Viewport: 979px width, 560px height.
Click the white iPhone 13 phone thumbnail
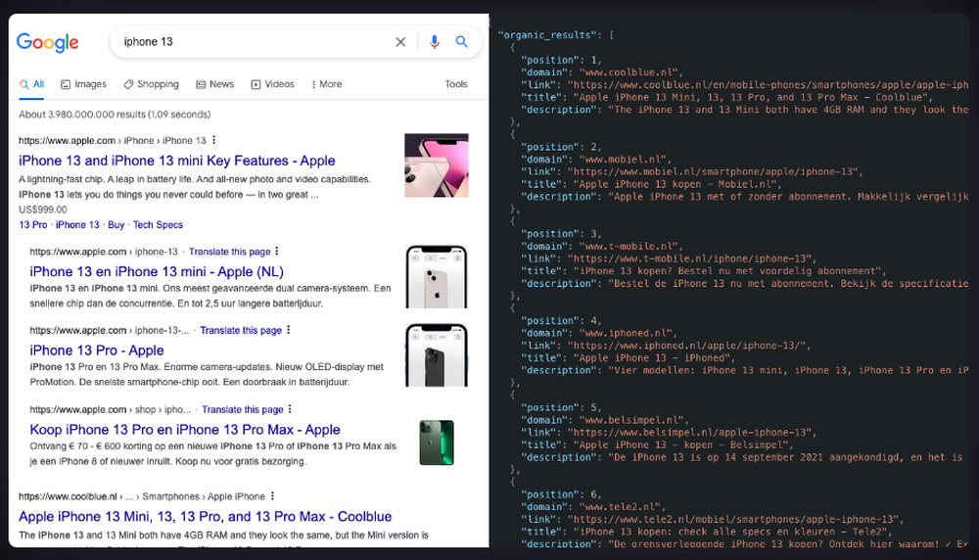pyautogui.click(x=437, y=276)
